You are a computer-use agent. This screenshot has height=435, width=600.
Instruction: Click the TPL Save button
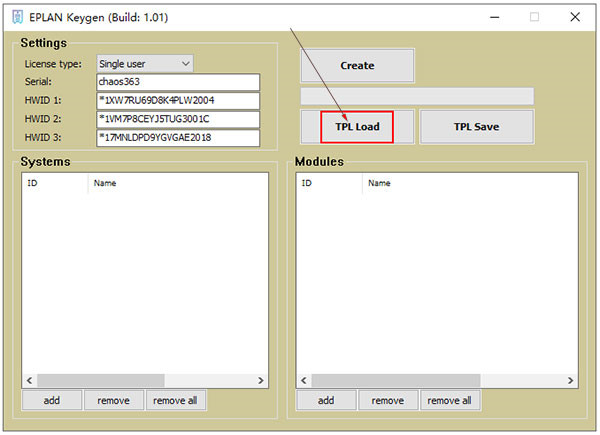click(x=476, y=127)
